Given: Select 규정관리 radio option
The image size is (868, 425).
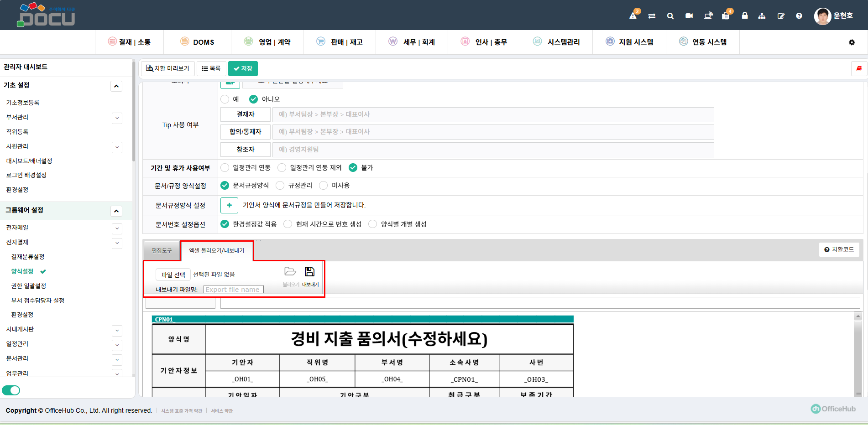Looking at the screenshot, I should pos(280,185).
